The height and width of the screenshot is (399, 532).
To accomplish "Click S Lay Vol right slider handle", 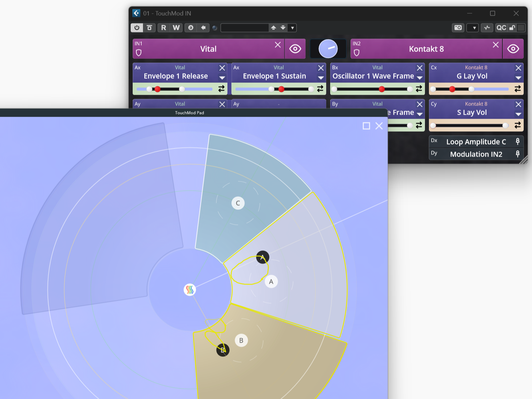I will pyautogui.click(x=505, y=126).
